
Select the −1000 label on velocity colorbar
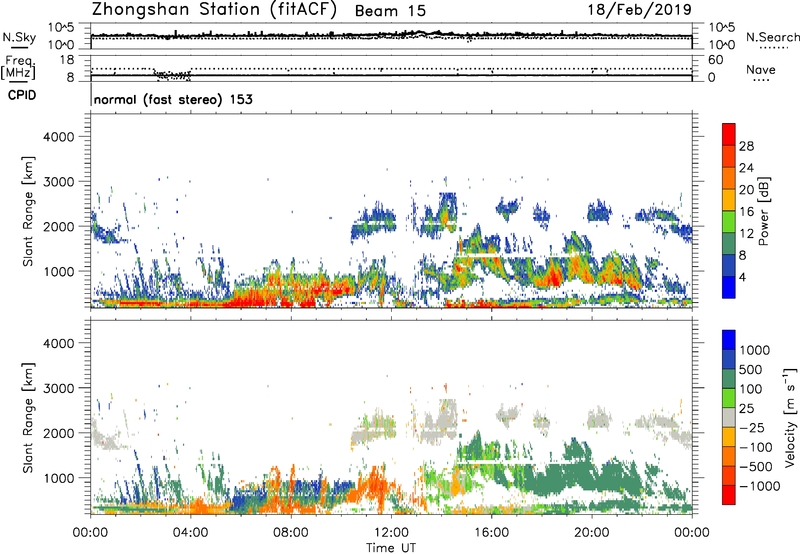point(760,486)
